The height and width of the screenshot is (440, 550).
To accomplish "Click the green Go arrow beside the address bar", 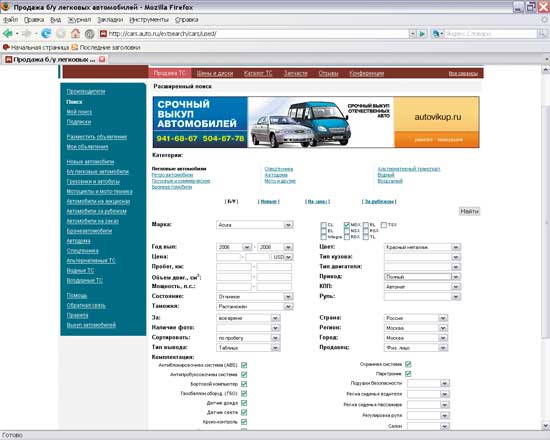I will (x=422, y=34).
